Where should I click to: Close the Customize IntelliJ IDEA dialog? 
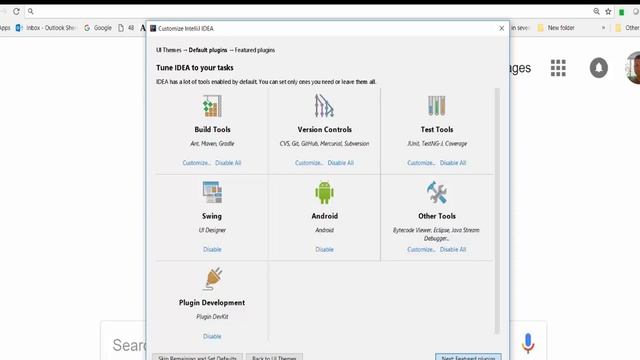[502, 28]
